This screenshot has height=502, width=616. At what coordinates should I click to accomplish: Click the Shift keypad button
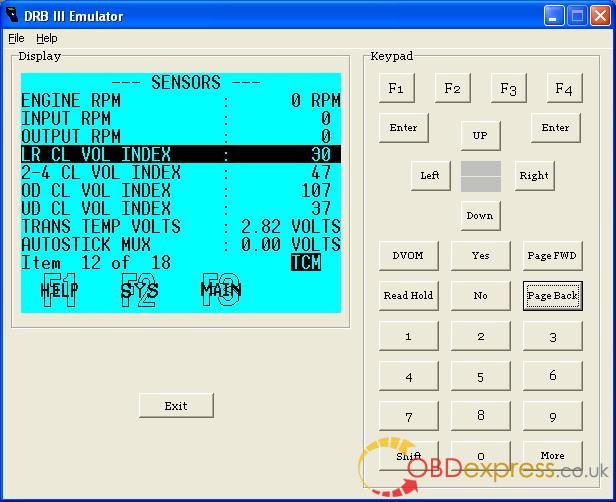tap(409, 456)
